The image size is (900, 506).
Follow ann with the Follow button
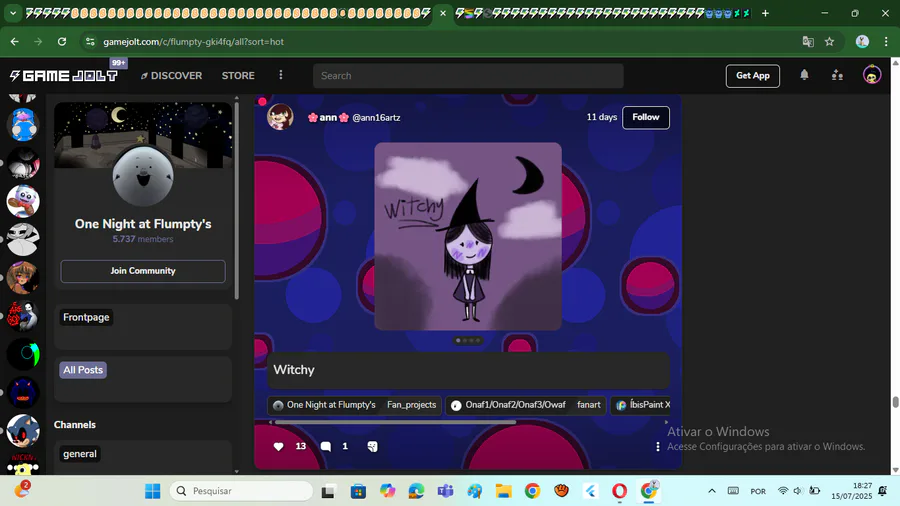646,117
